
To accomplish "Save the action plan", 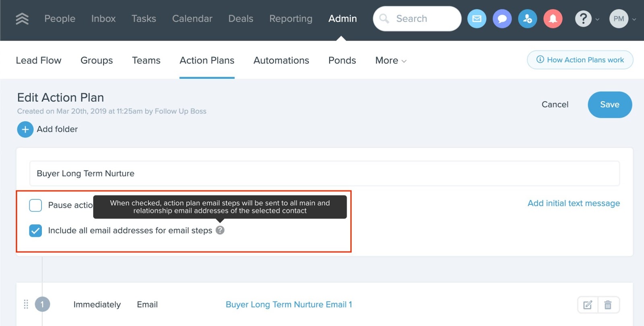I will coord(609,105).
